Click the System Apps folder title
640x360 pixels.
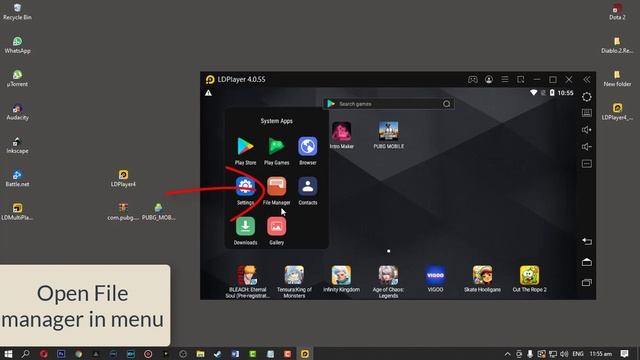276,121
